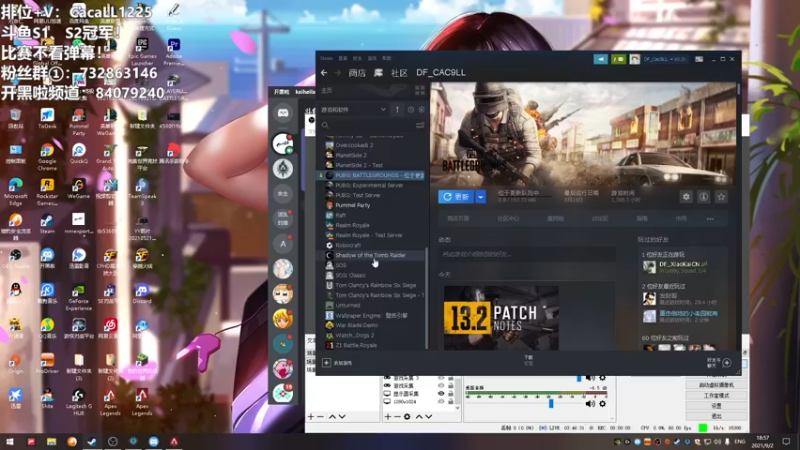Adjust the OBS mixer volume slider handle

(551, 404)
